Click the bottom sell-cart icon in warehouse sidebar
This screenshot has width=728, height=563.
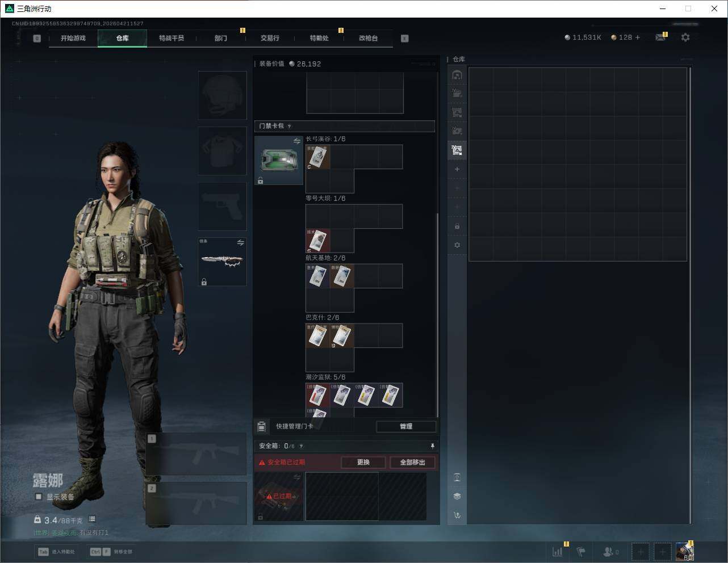[x=457, y=515]
